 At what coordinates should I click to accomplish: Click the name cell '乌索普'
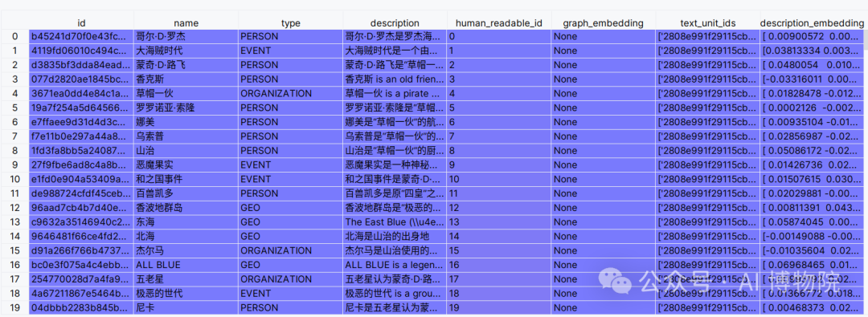coord(186,136)
